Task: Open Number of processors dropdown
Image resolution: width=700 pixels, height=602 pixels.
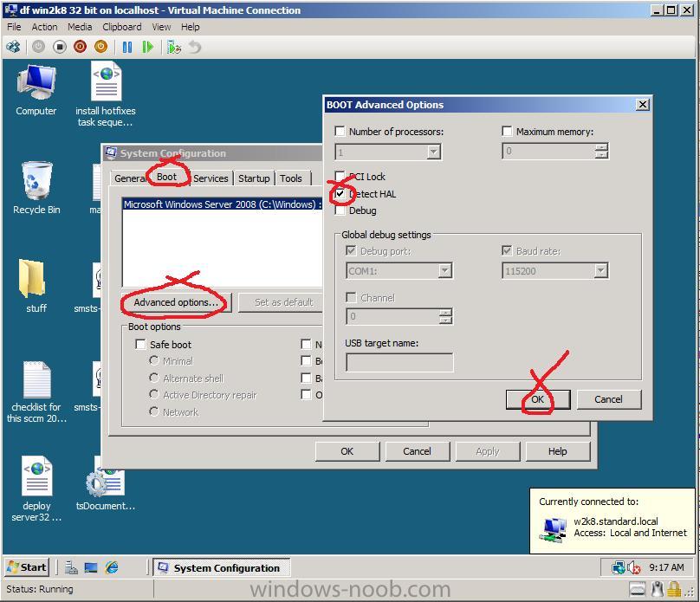Action: click(433, 152)
